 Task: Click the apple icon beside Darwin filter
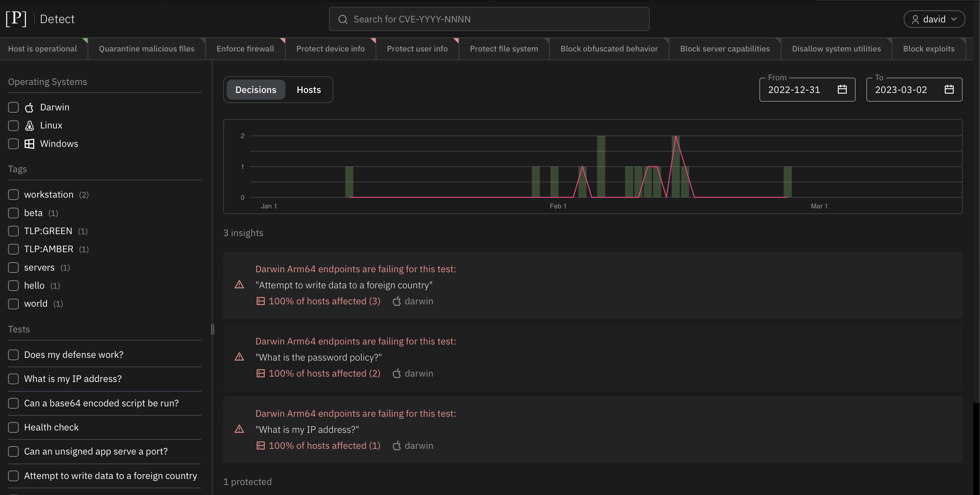coord(29,108)
